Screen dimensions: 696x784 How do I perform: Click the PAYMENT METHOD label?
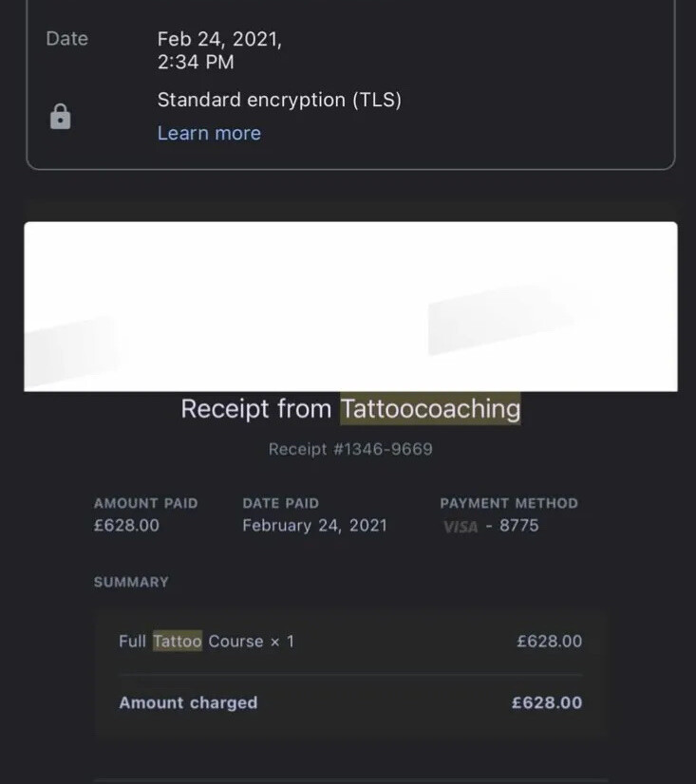(508, 503)
